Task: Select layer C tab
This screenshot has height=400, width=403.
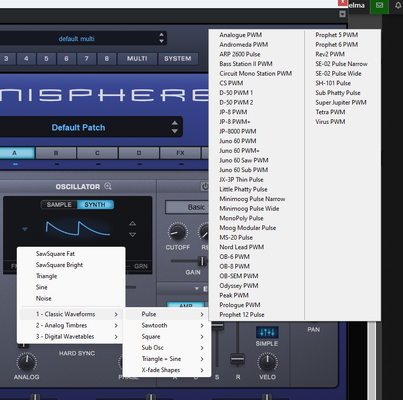Action: pyautogui.click(x=97, y=153)
